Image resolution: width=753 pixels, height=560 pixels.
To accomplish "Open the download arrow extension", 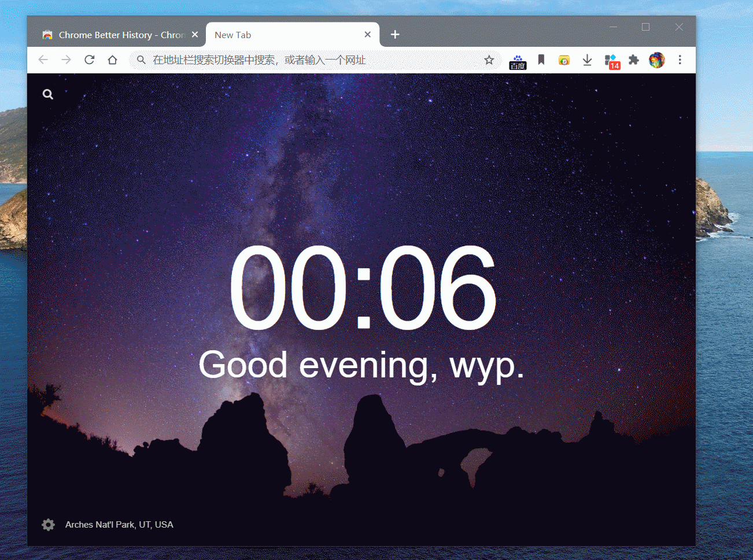I will [587, 60].
